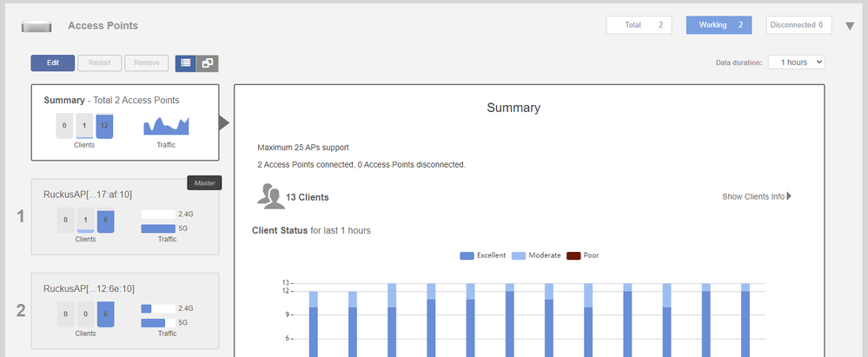Image resolution: width=868 pixels, height=357 pixels.
Task: Click the clients people icon
Action: tap(271, 196)
